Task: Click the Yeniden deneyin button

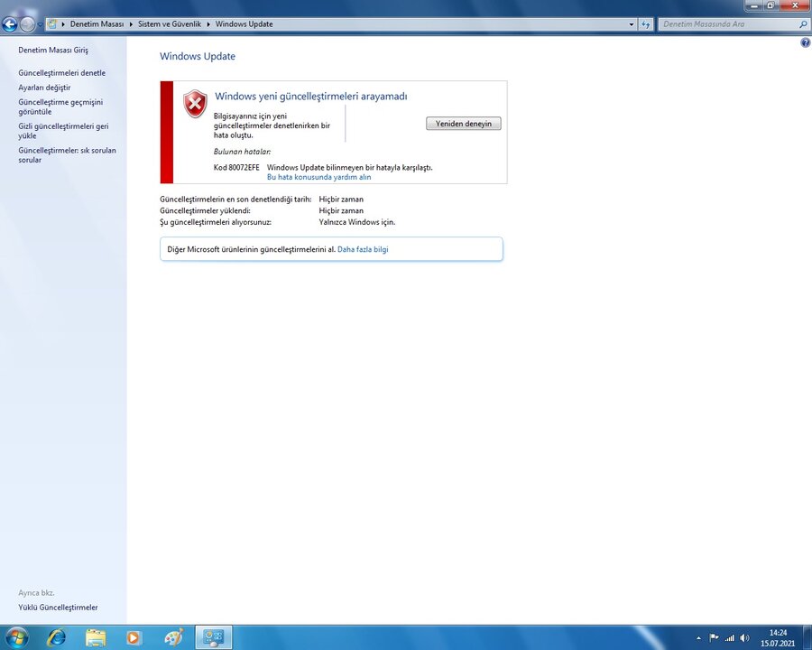Action: [464, 124]
